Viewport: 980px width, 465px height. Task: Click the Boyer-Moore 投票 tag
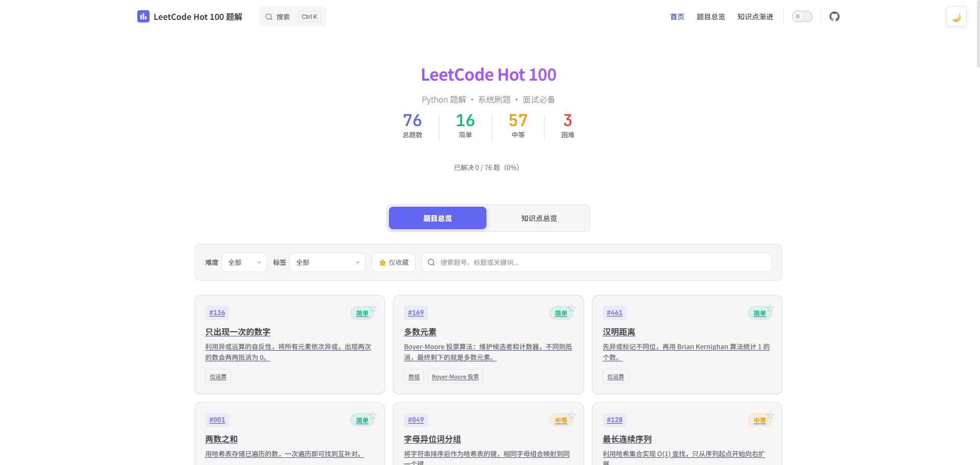pyautogui.click(x=455, y=377)
